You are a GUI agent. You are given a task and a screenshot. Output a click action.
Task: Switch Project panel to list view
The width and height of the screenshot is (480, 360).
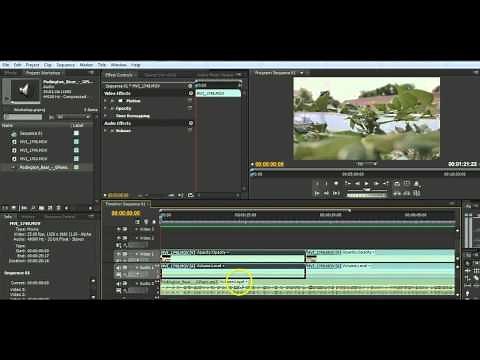coord(5,208)
